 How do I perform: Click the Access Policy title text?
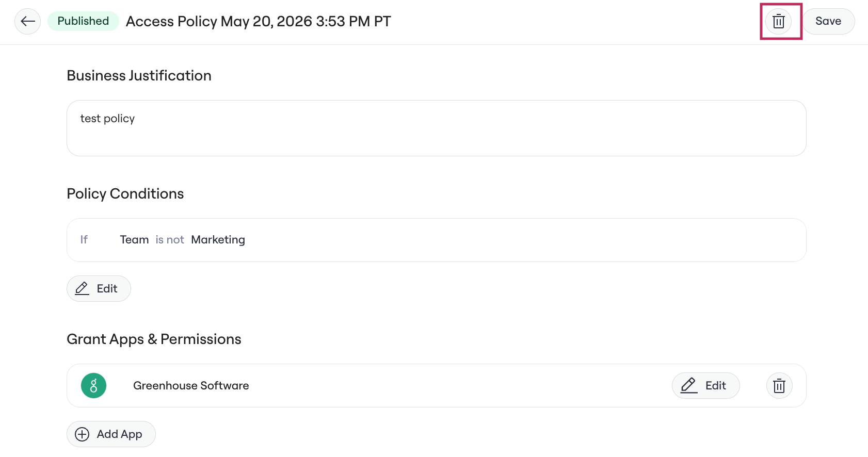point(259,22)
